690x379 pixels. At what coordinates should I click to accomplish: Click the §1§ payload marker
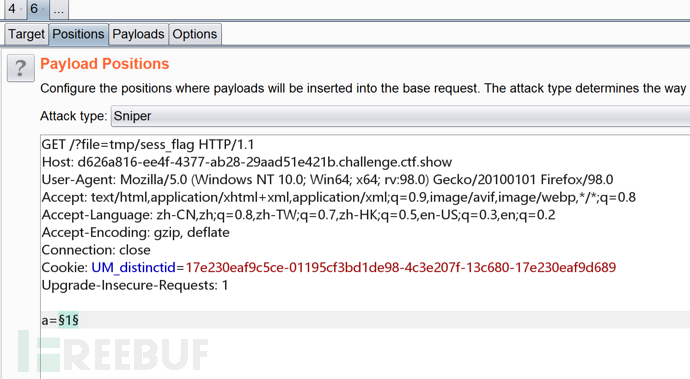68,320
